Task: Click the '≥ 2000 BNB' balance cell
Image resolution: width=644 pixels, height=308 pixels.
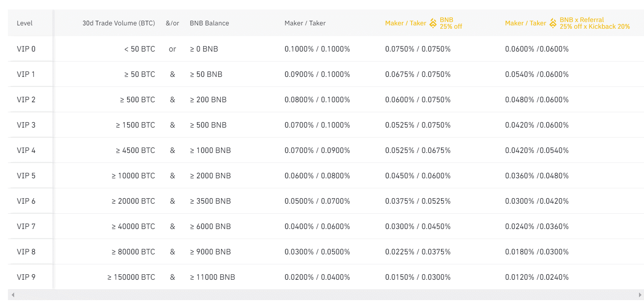Action: pos(210,176)
